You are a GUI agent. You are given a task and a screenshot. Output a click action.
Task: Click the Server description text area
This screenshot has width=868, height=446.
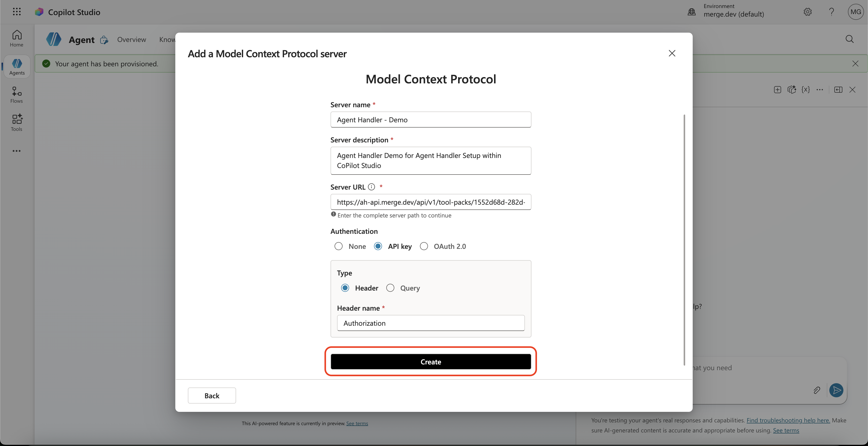point(431,161)
